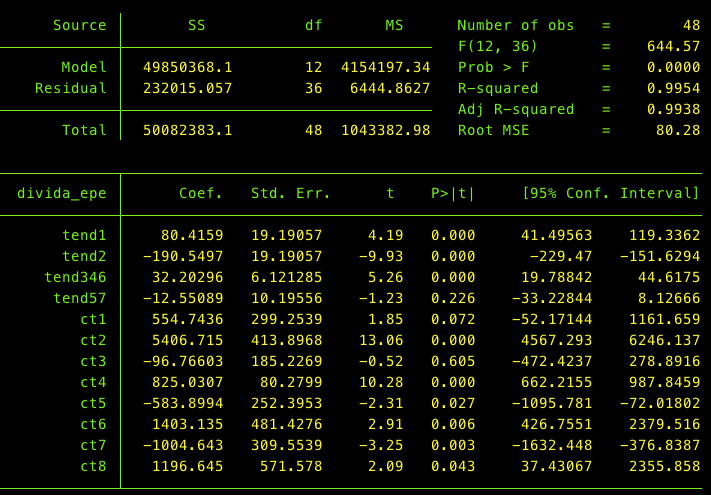
Task: Select ct7 coefficient -1004.643
Action: click(183, 446)
